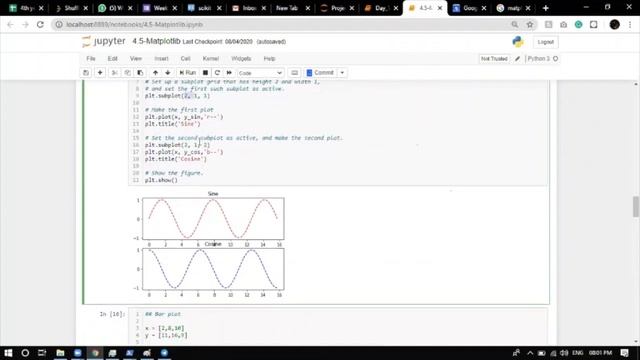
Task: Click the plt.show() code line
Action: coord(161,180)
